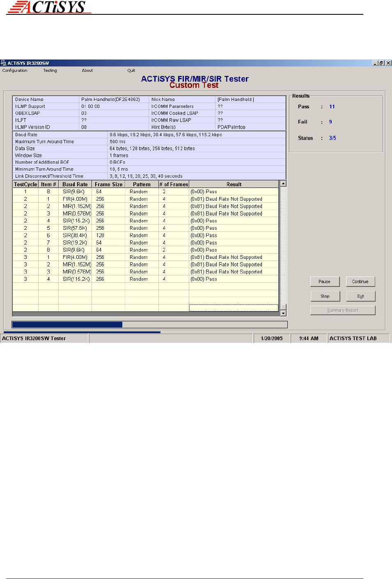
Task: Select the # of Frames column header
Action: (x=174, y=184)
